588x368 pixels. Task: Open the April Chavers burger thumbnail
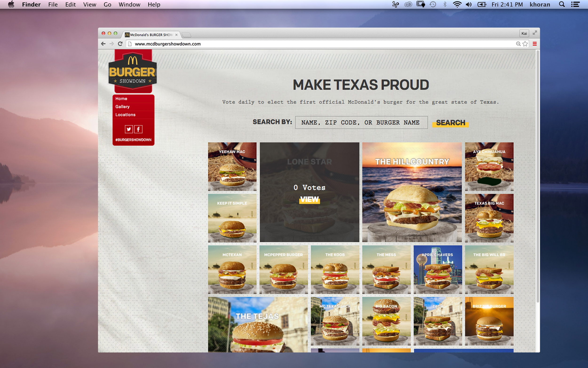[438, 270]
